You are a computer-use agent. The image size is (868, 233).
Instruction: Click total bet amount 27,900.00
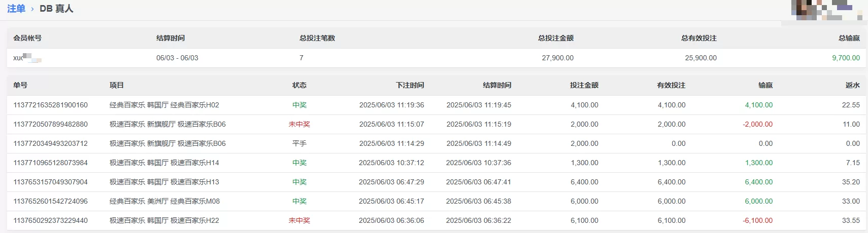click(558, 58)
